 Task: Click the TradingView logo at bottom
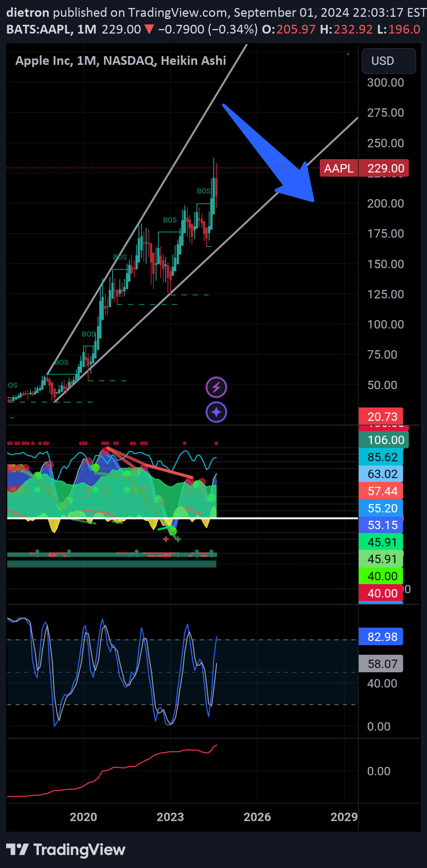(66, 850)
